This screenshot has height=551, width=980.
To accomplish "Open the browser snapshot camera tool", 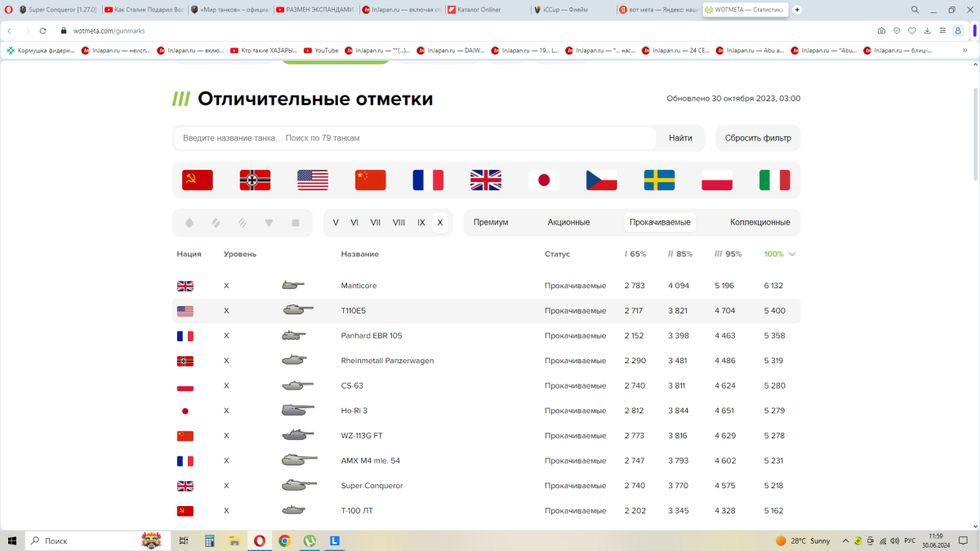I will click(x=881, y=30).
